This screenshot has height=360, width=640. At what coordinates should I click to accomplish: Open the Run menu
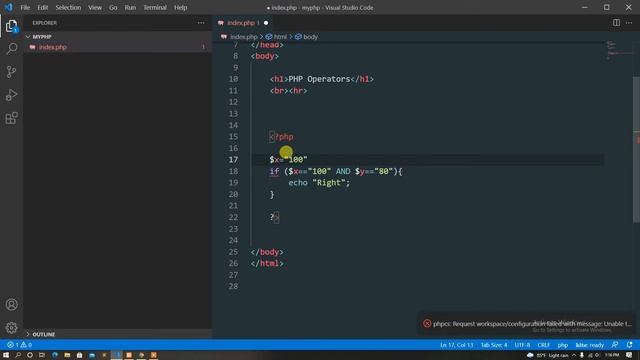click(130, 7)
